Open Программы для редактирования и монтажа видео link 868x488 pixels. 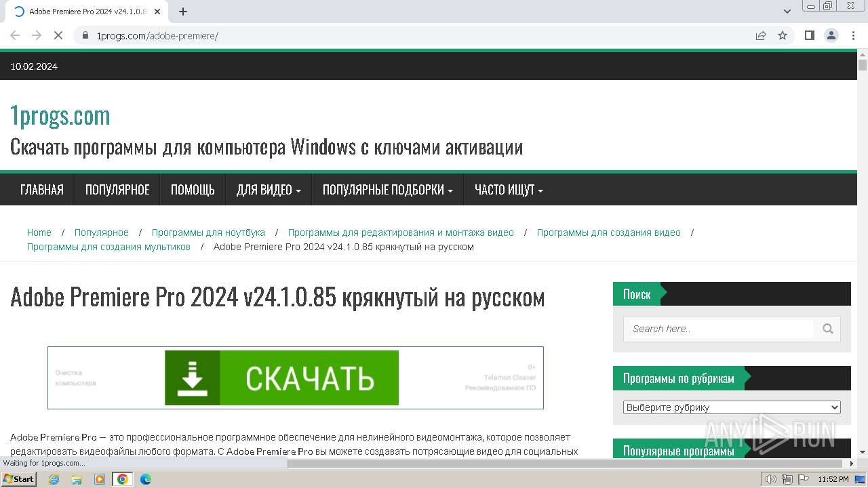click(401, 232)
